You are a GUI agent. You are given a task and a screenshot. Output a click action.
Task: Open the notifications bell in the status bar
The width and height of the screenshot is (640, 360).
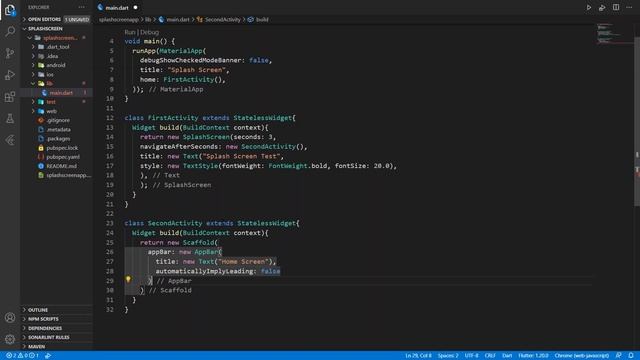click(x=631, y=356)
